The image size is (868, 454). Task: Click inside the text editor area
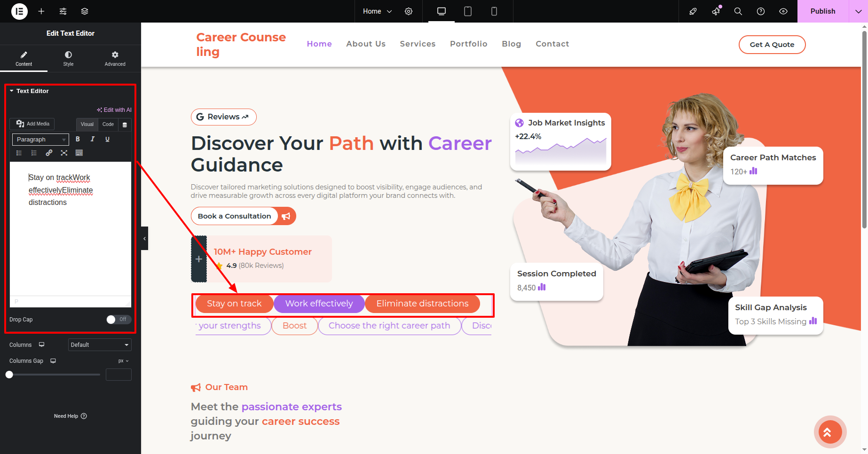[71, 229]
